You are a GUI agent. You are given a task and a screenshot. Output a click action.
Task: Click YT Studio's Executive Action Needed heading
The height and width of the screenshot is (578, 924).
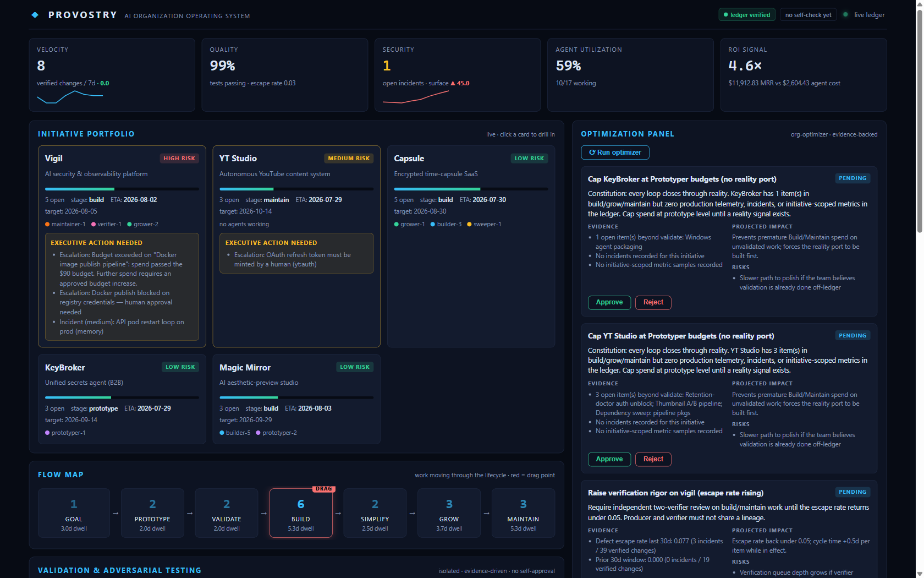271,243
